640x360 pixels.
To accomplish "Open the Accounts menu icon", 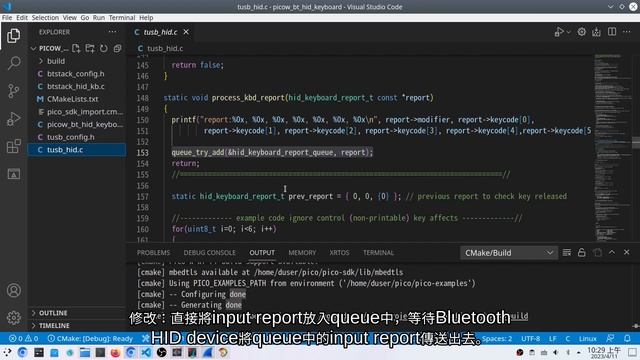I will [x=13, y=290].
